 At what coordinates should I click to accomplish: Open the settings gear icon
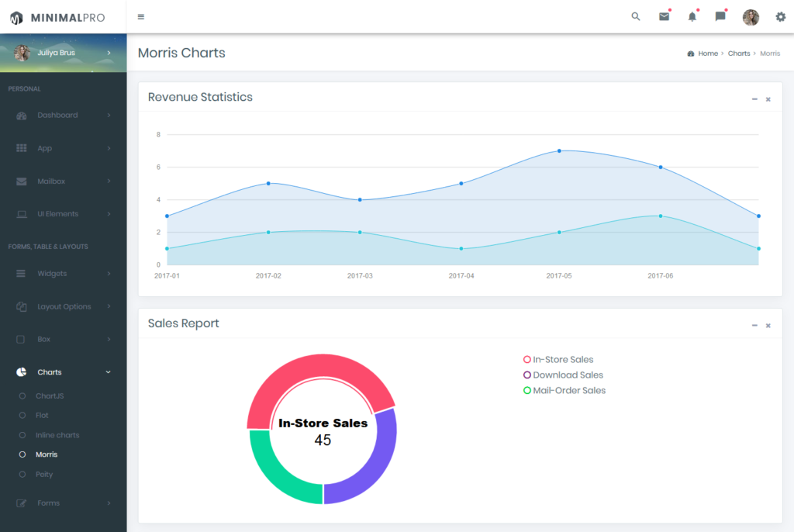(x=780, y=17)
